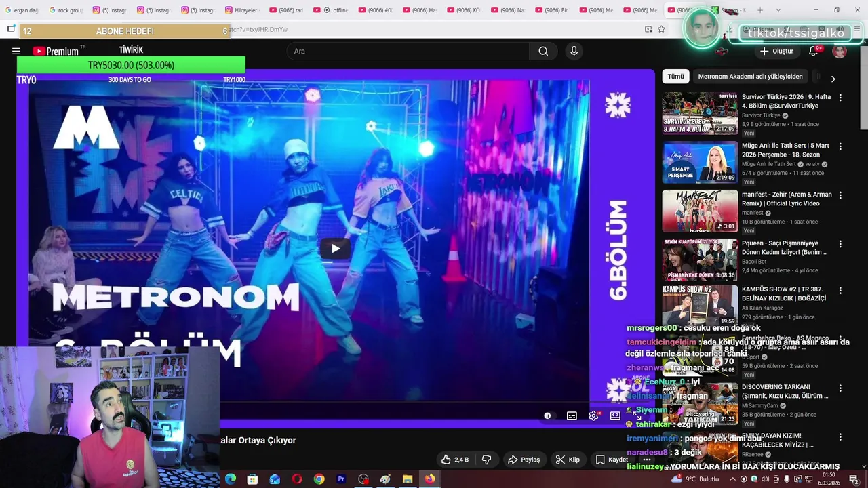
Task: Open options for Pqueen Saçı Pişmaniyeye video
Action: click(x=840, y=244)
